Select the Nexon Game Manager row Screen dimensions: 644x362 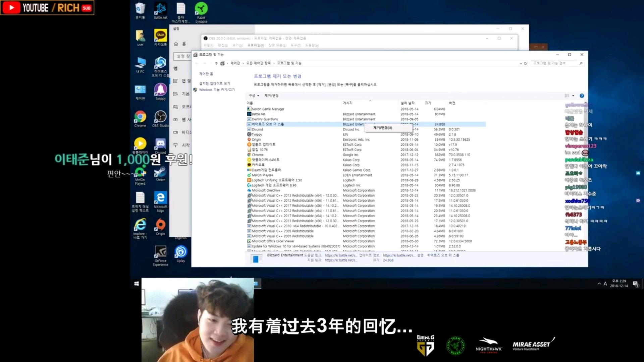(x=366, y=109)
